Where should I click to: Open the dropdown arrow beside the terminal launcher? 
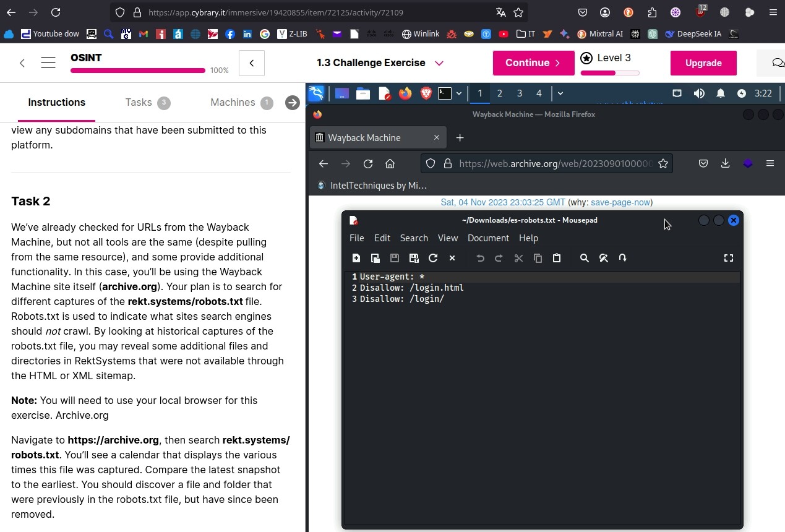[x=459, y=93]
